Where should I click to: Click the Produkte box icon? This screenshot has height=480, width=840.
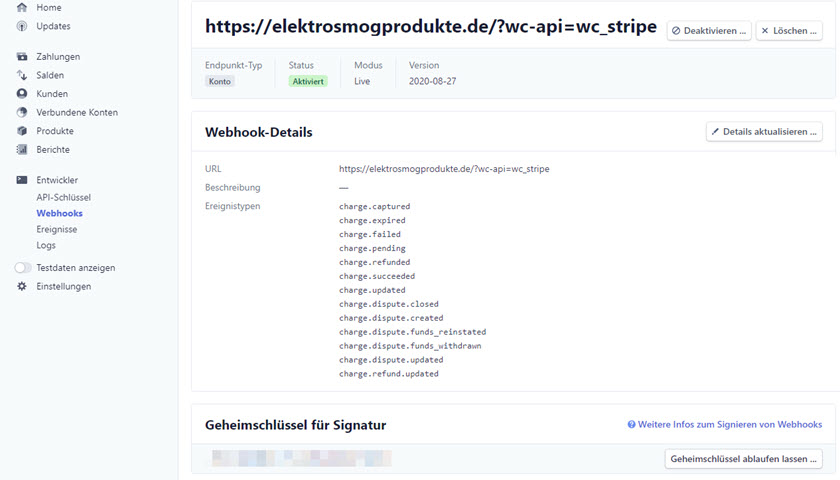(21, 131)
